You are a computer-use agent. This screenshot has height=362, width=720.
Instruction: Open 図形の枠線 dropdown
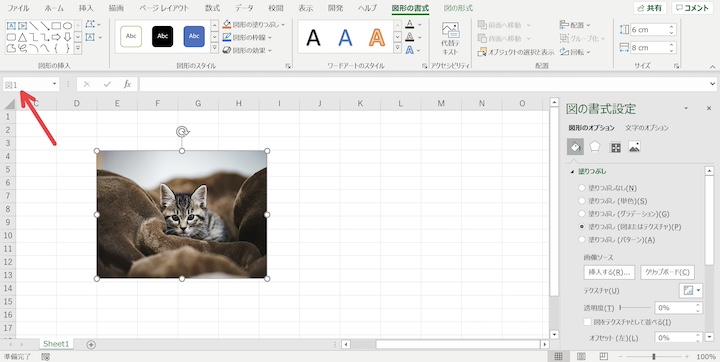[247, 37]
